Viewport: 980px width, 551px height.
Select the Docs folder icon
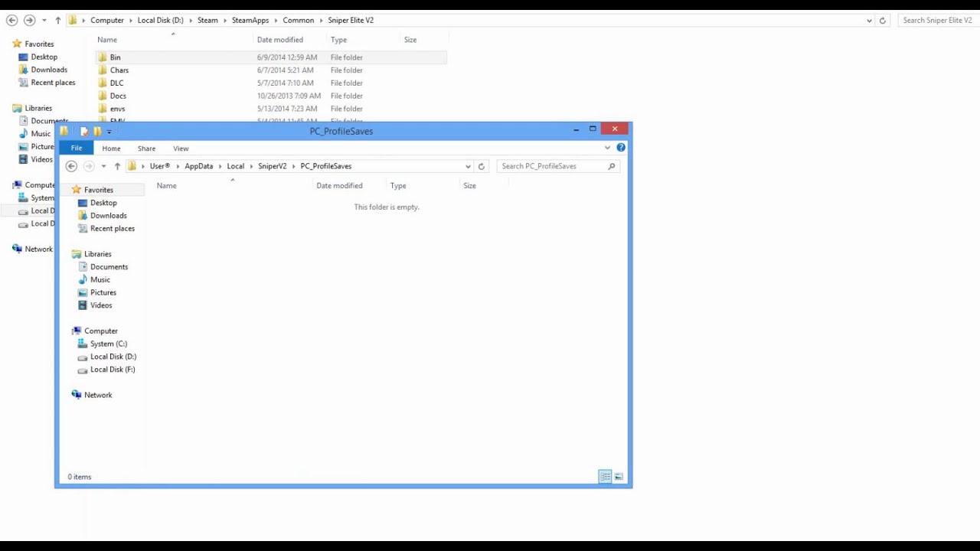pos(103,96)
